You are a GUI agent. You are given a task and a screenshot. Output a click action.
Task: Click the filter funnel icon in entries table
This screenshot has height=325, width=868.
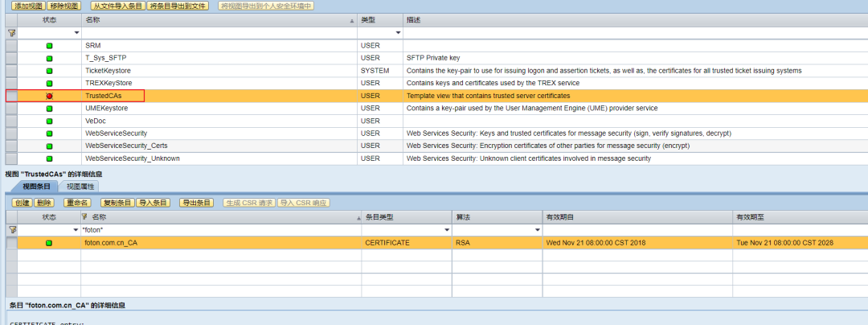(x=11, y=229)
